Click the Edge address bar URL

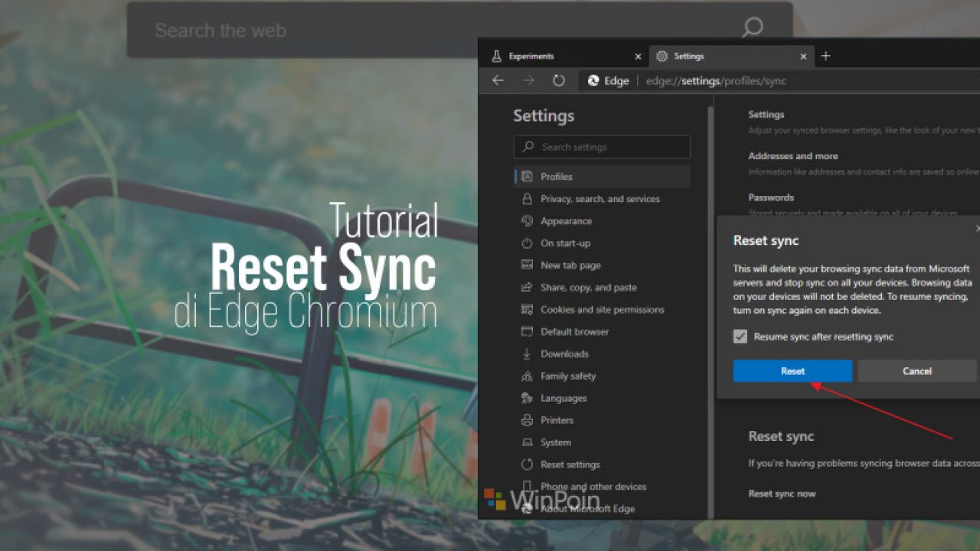[x=716, y=81]
